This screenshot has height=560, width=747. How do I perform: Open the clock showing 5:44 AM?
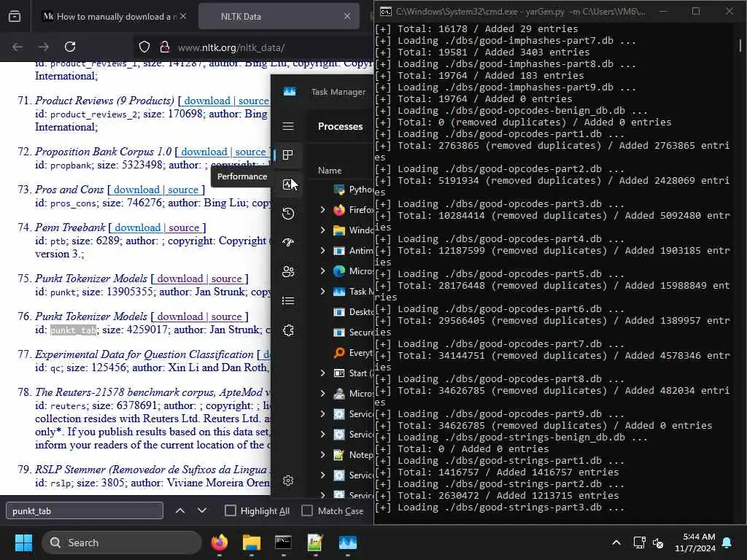tap(694, 542)
